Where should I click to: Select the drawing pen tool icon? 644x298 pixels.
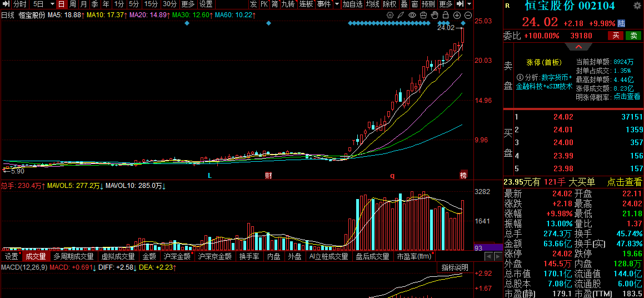(401, 15)
